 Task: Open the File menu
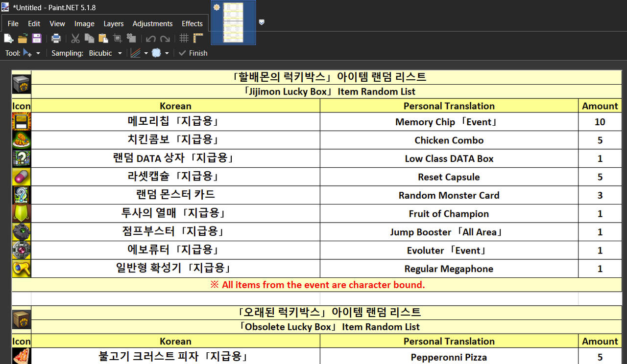13,23
